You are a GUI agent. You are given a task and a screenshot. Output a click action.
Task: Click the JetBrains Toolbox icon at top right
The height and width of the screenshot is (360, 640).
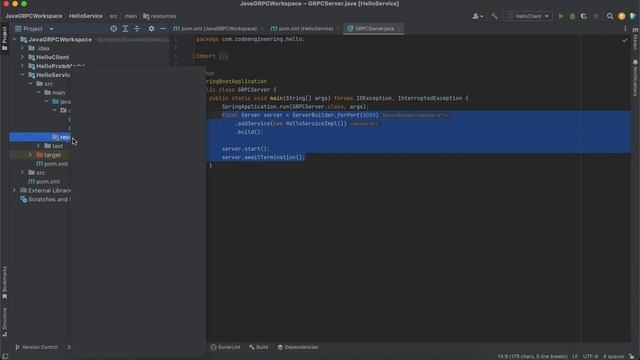point(633,16)
